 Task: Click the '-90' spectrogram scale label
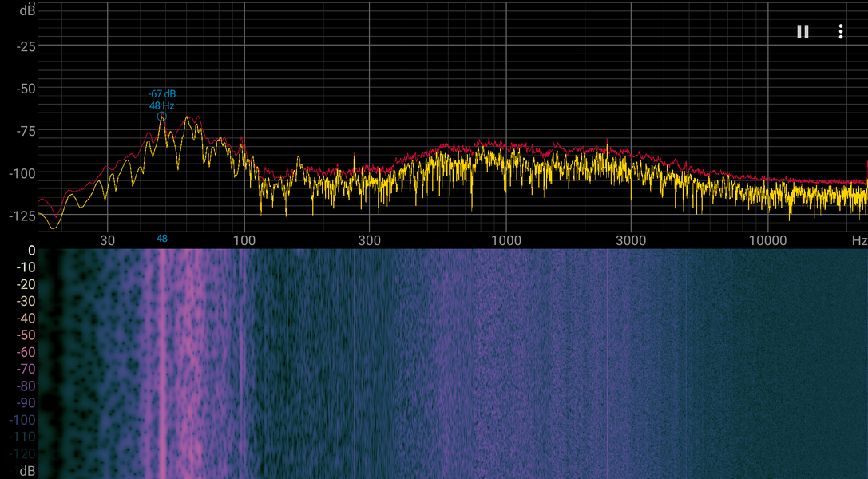tap(26, 403)
